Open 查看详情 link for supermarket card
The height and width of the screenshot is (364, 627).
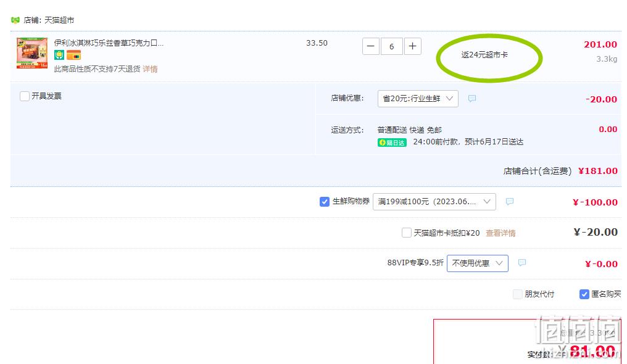point(500,233)
